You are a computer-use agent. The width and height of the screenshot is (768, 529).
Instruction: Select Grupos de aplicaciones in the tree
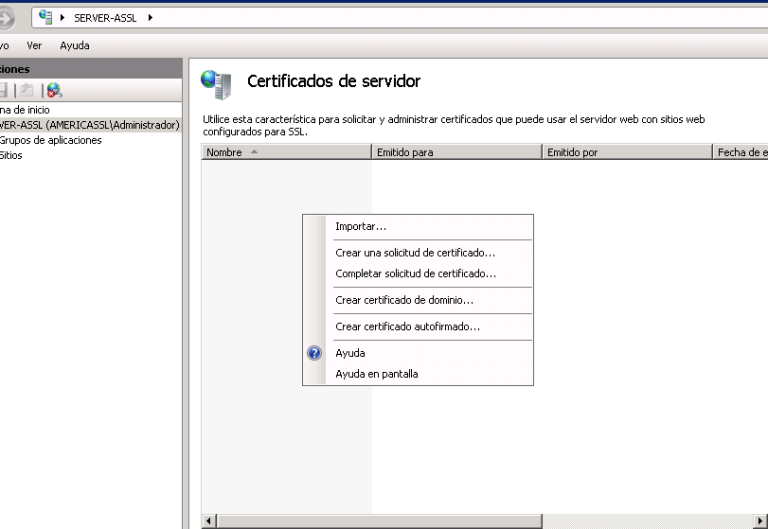pos(50,140)
